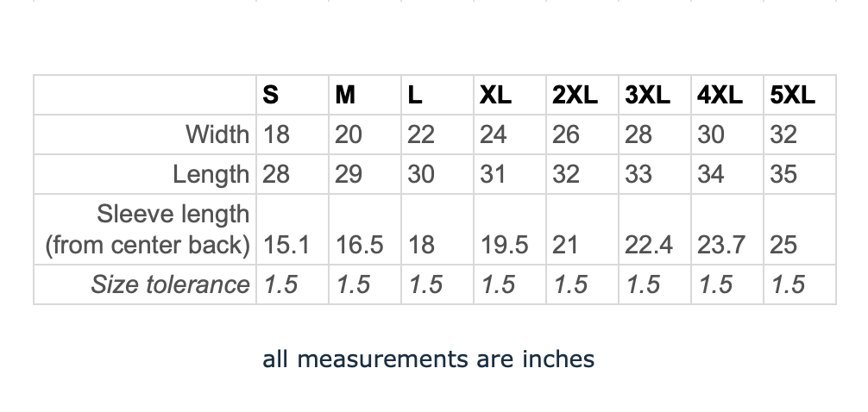Select the Width value for 4XL
Viewport: 868px width, 412px height.
click(x=711, y=134)
